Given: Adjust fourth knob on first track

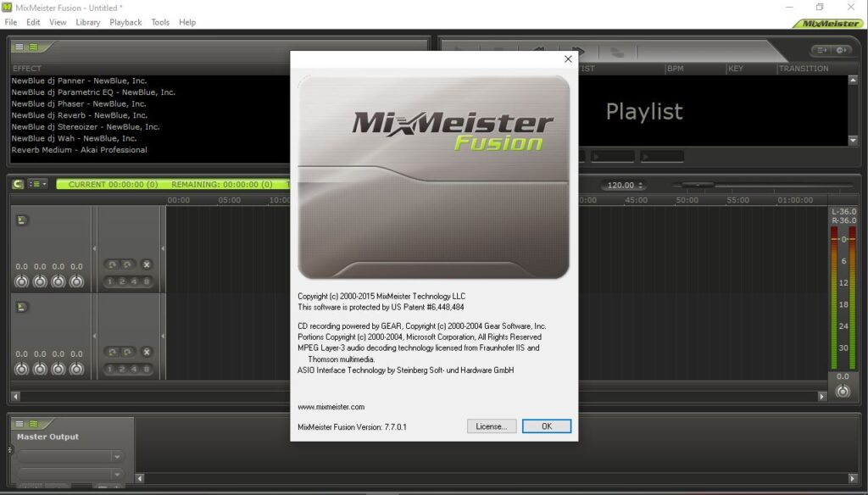Looking at the screenshot, I should coord(76,281).
